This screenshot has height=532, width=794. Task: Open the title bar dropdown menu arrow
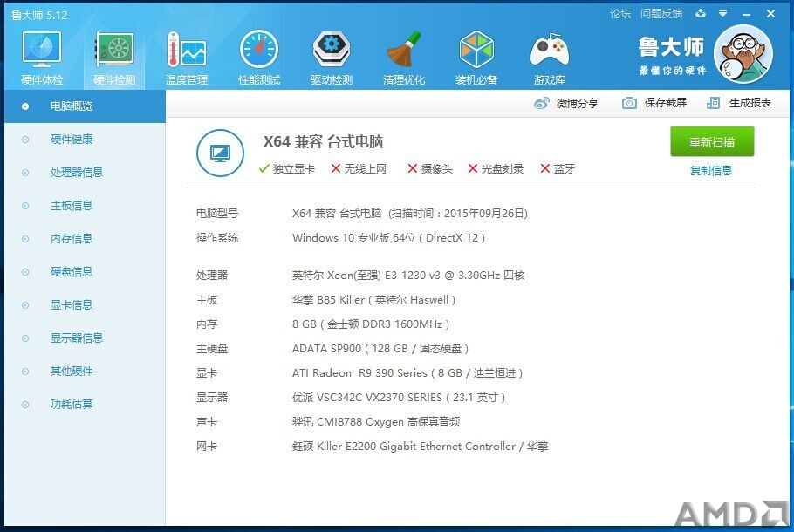click(723, 14)
